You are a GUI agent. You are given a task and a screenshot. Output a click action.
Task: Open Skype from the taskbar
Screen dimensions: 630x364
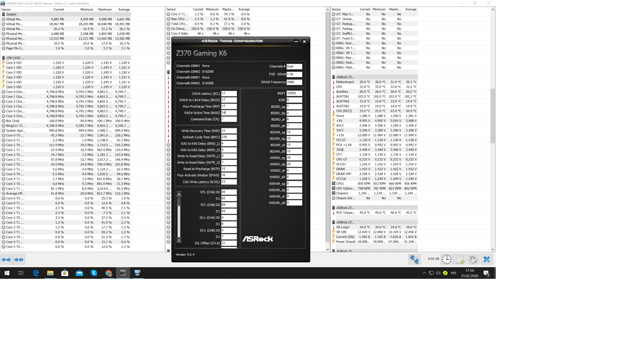coord(94,273)
